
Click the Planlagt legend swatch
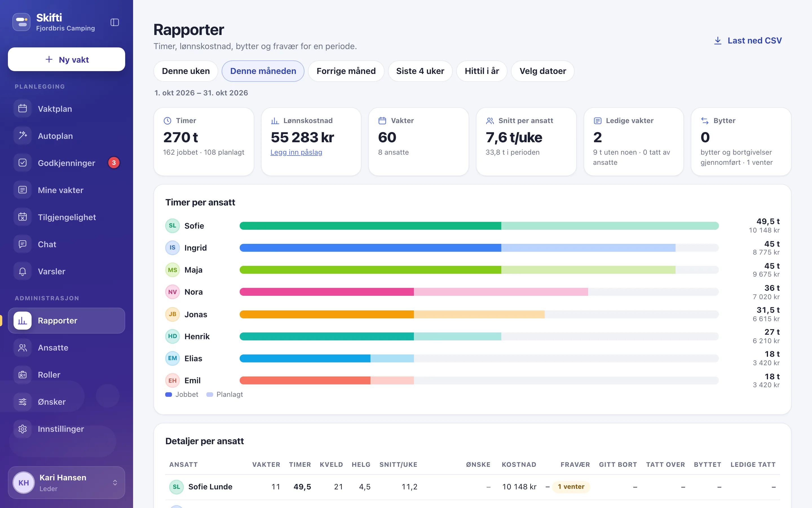(210, 395)
